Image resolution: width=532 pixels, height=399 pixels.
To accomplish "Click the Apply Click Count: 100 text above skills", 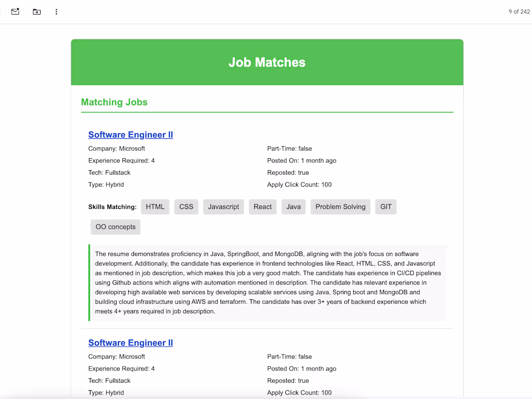I will click(x=299, y=185).
